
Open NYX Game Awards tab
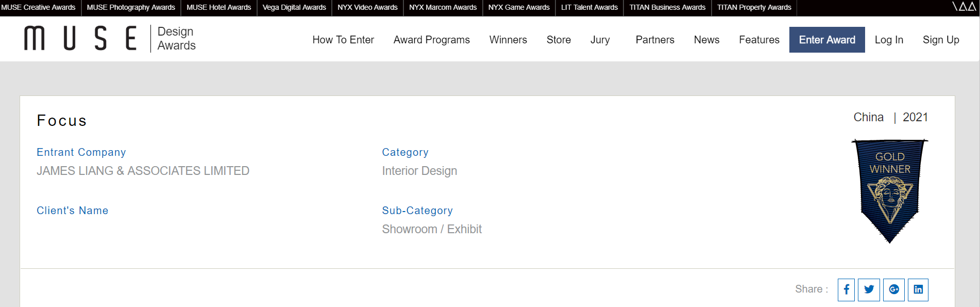coord(519,7)
